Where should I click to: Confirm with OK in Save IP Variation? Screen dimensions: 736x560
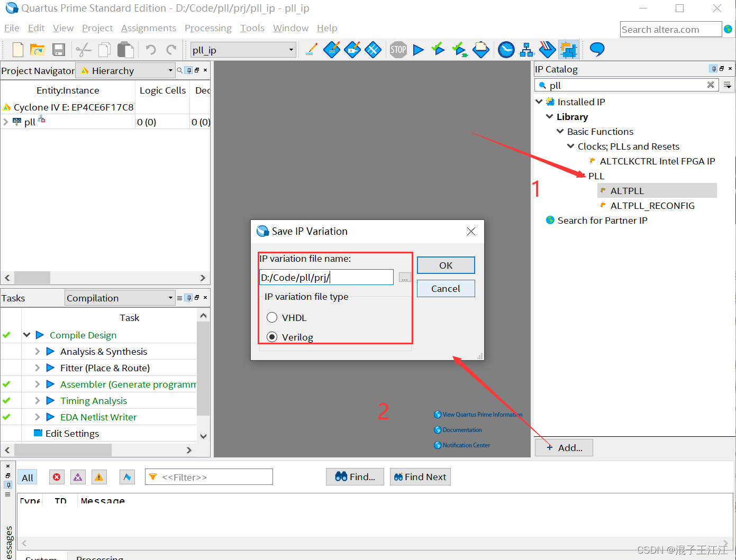click(446, 265)
